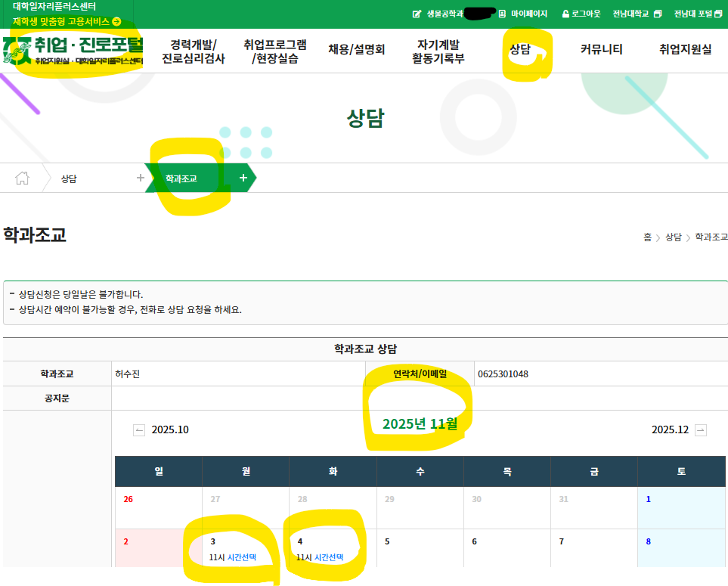Open the 경력개발/진로심리검사 menu
This screenshot has height=586, width=728.
[194, 51]
